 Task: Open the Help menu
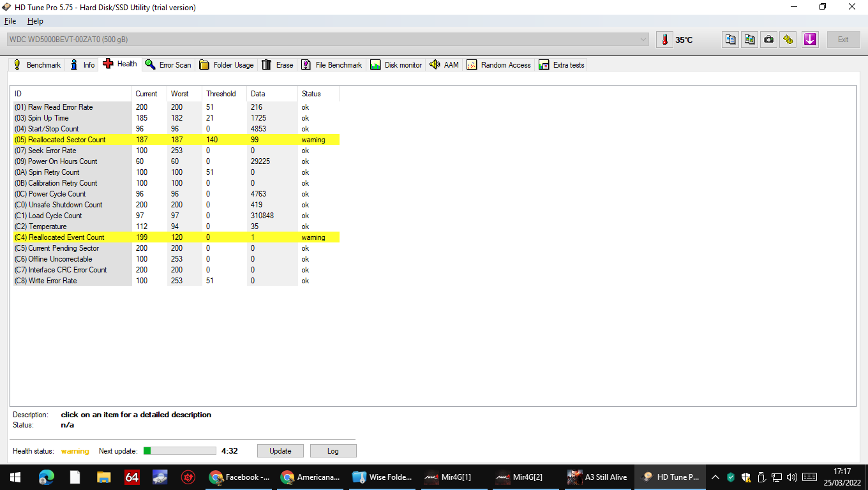[36, 21]
